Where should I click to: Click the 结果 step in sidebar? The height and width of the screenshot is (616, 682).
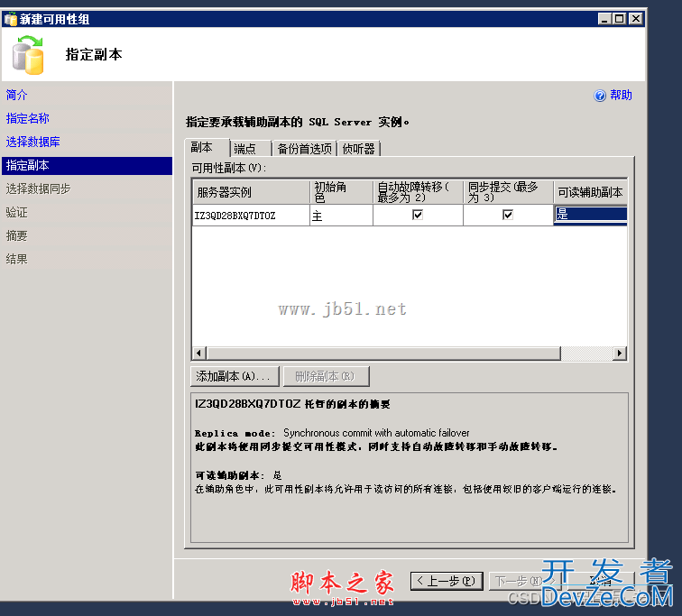[16, 259]
